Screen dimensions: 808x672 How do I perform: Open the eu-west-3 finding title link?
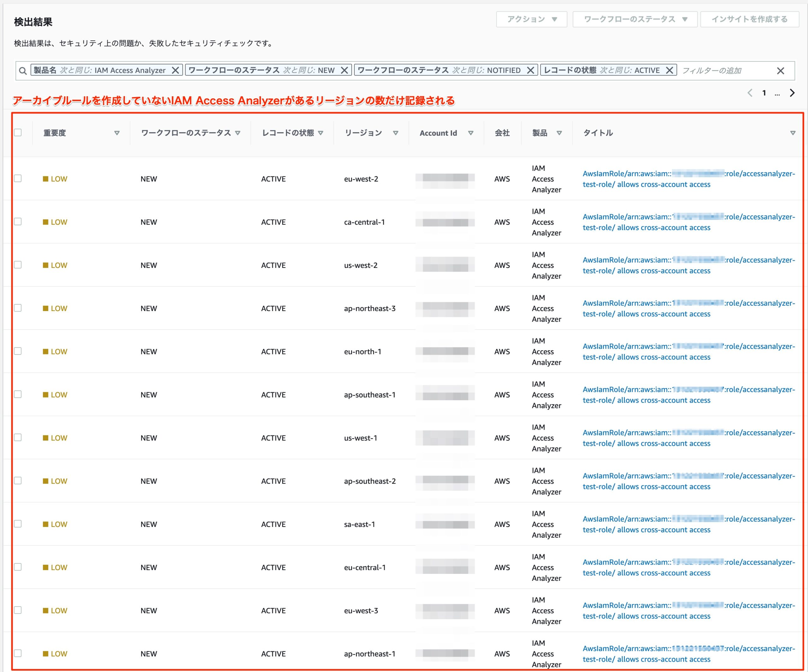click(689, 610)
